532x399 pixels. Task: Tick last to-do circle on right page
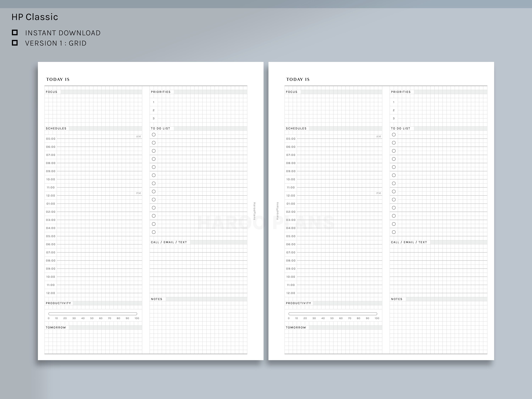pyautogui.click(x=394, y=232)
